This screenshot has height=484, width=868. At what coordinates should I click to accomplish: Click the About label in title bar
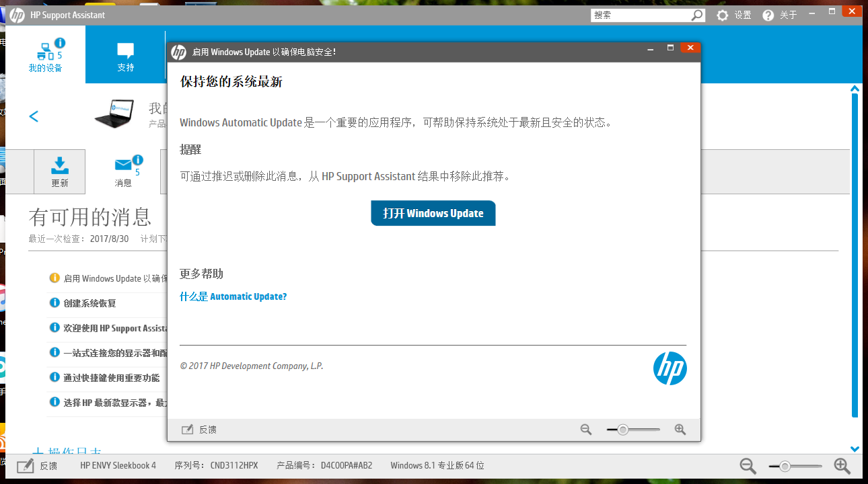[x=789, y=15]
